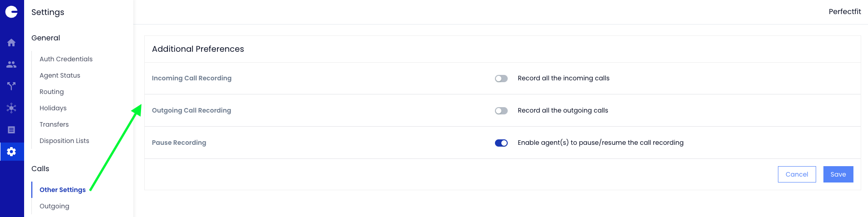Open Agent Status settings

pos(60,75)
